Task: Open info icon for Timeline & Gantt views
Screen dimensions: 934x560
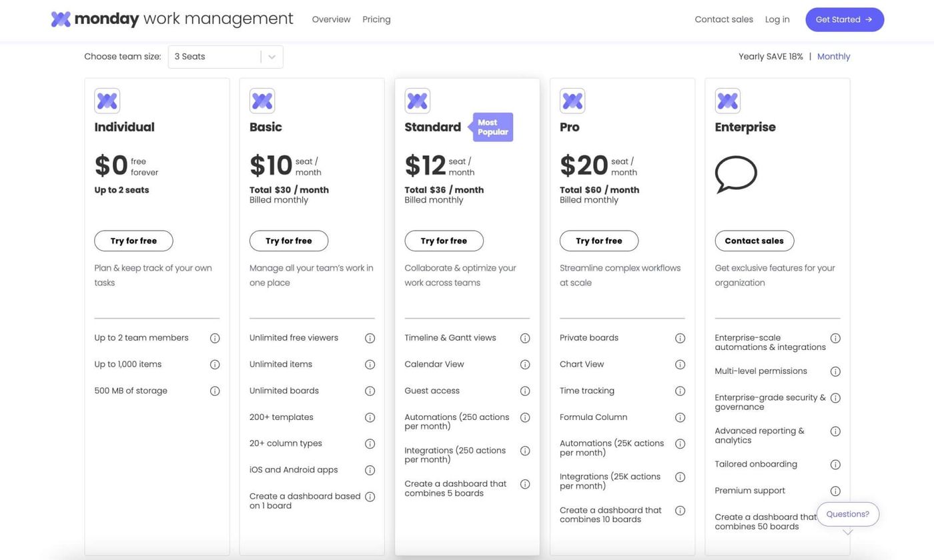Action: (525, 338)
